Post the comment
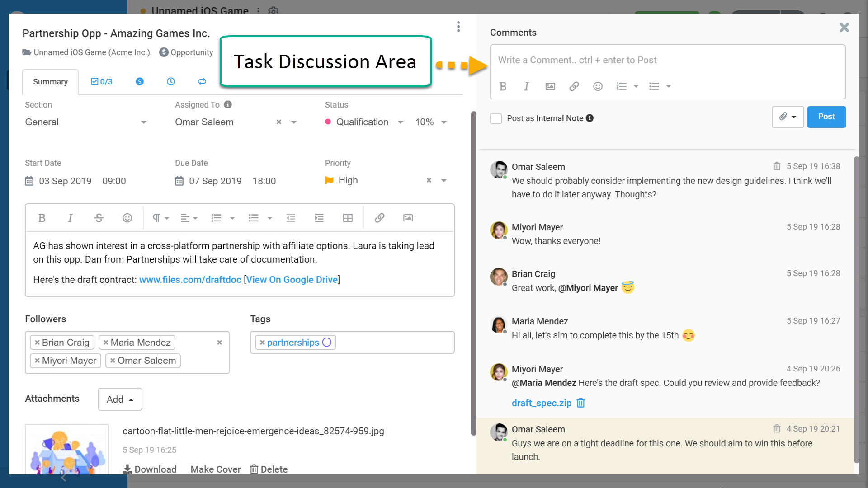 [826, 117]
